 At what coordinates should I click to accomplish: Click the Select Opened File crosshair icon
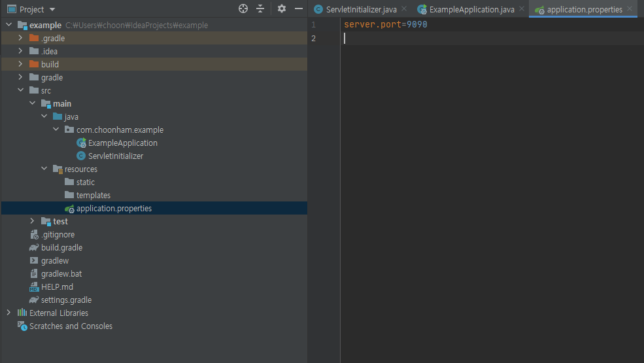tap(243, 9)
